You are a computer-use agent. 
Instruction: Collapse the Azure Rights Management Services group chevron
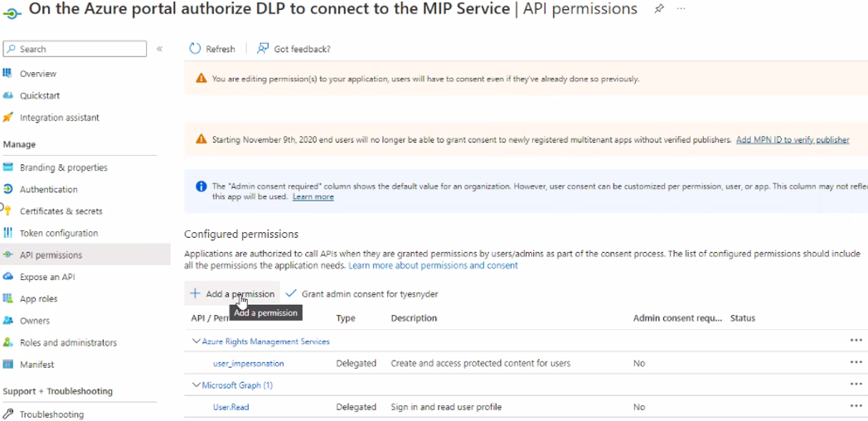tap(196, 341)
